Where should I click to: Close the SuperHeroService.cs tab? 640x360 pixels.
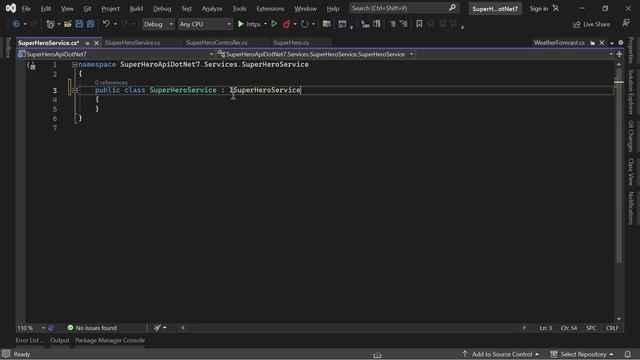[x=96, y=43]
